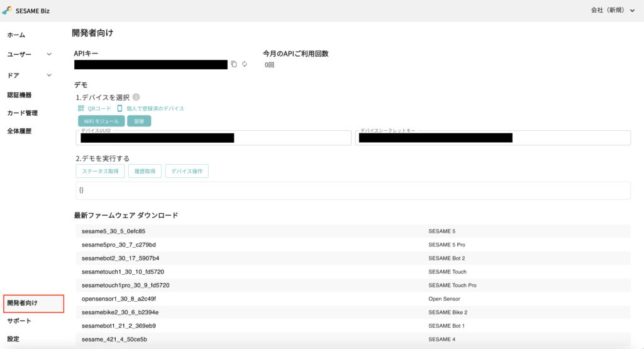
Task: Click the SESAME Bot 2 device label
Action: (x=447, y=258)
